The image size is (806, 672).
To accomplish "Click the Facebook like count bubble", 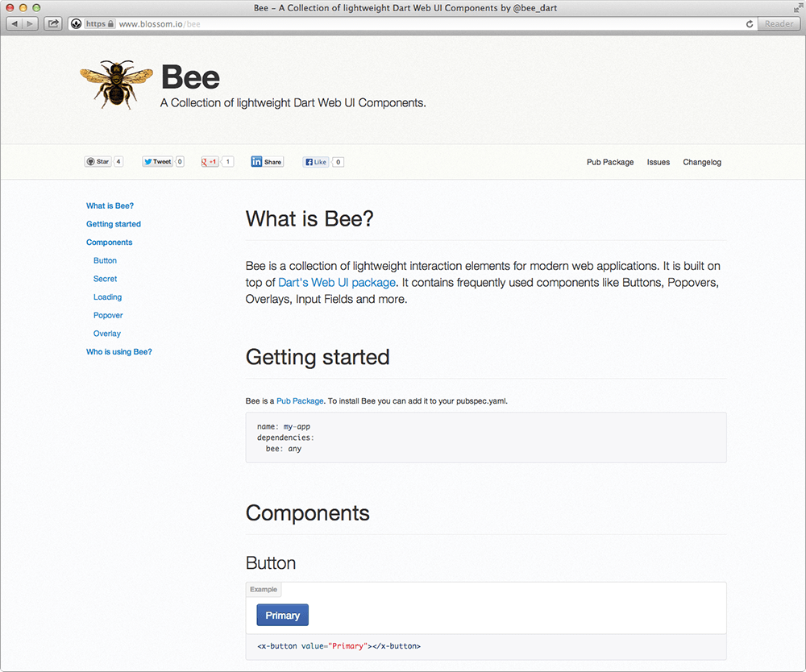I will pyautogui.click(x=338, y=162).
